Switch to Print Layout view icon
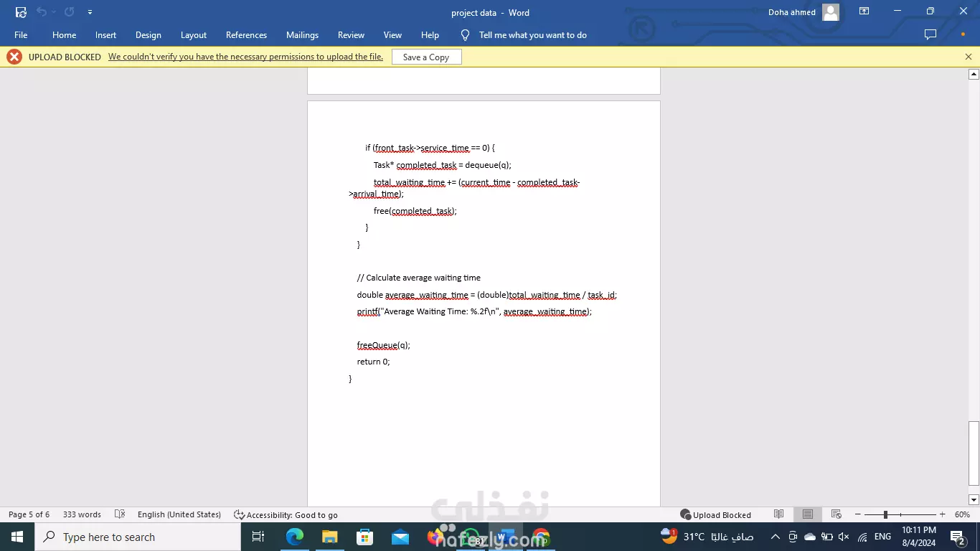The height and width of the screenshot is (551, 980). pos(808,514)
